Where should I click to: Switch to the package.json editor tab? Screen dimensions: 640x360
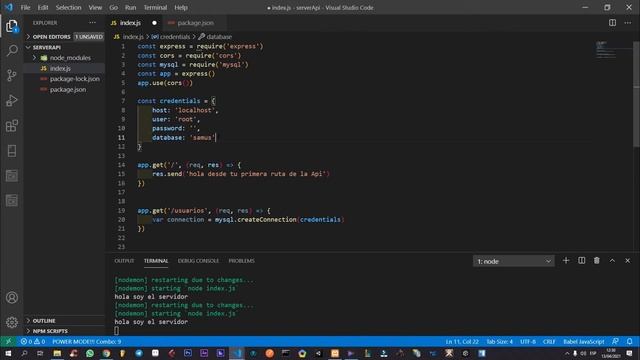[195, 23]
